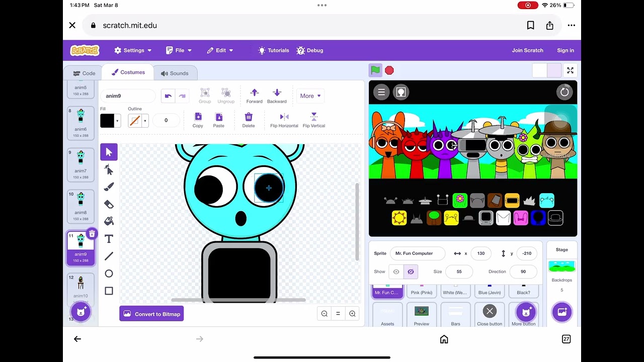
Task: Copy the selected shape
Action: coord(198,120)
